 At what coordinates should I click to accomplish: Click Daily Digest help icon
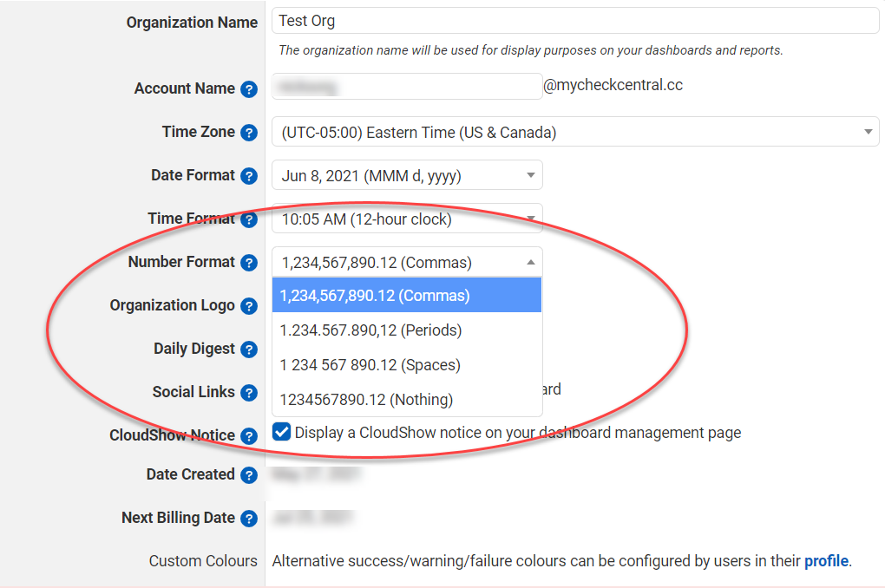pos(249,350)
